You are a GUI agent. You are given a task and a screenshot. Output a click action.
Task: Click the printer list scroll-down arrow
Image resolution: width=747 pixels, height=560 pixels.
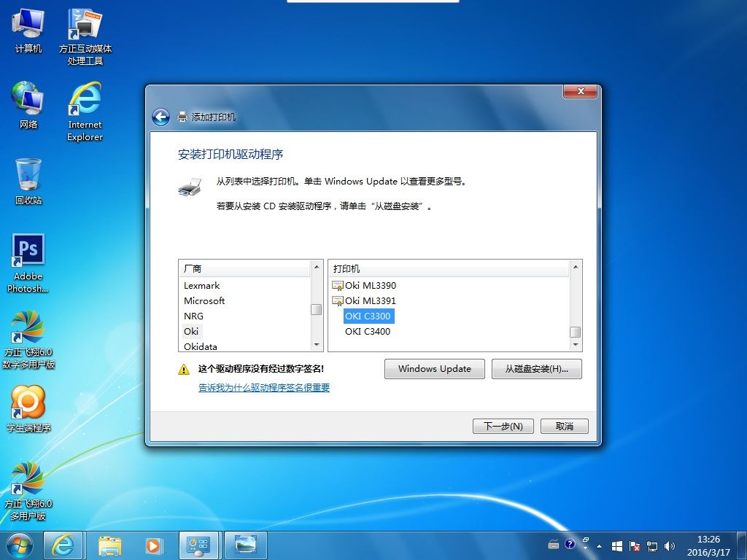(x=576, y=345)
